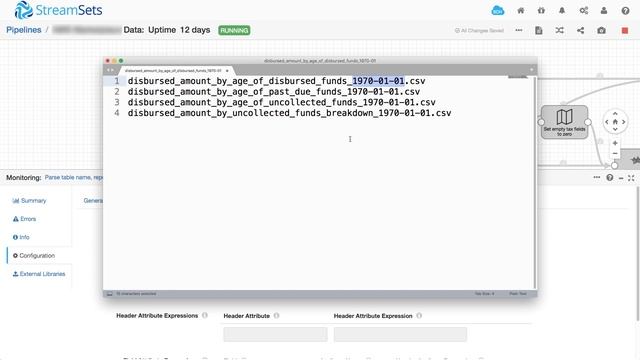Click line number 3 in editor gutter
This screenshot has width=640, height=360.
[x=117, y=102]
